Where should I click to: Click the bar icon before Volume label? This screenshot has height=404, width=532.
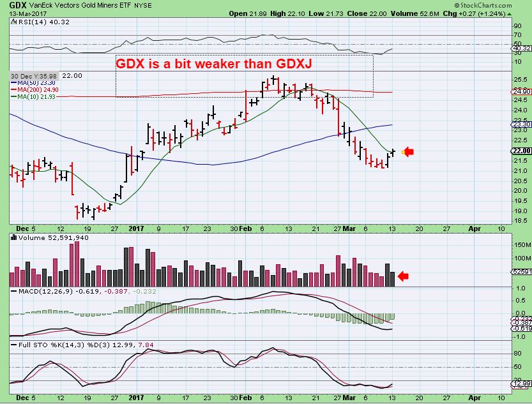(13, 237)
